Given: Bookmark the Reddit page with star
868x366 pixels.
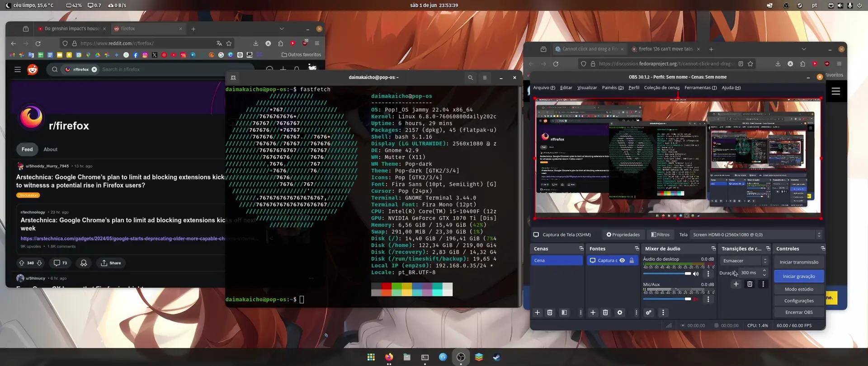Looking at the screenshot, I should tap(229, 43).
